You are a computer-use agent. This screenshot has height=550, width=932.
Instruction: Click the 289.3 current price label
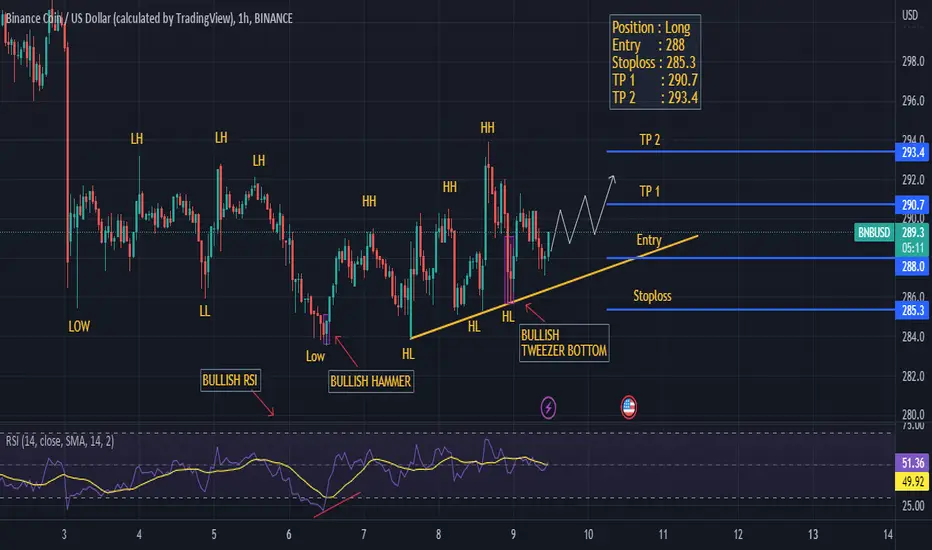(x=912, y=232)
